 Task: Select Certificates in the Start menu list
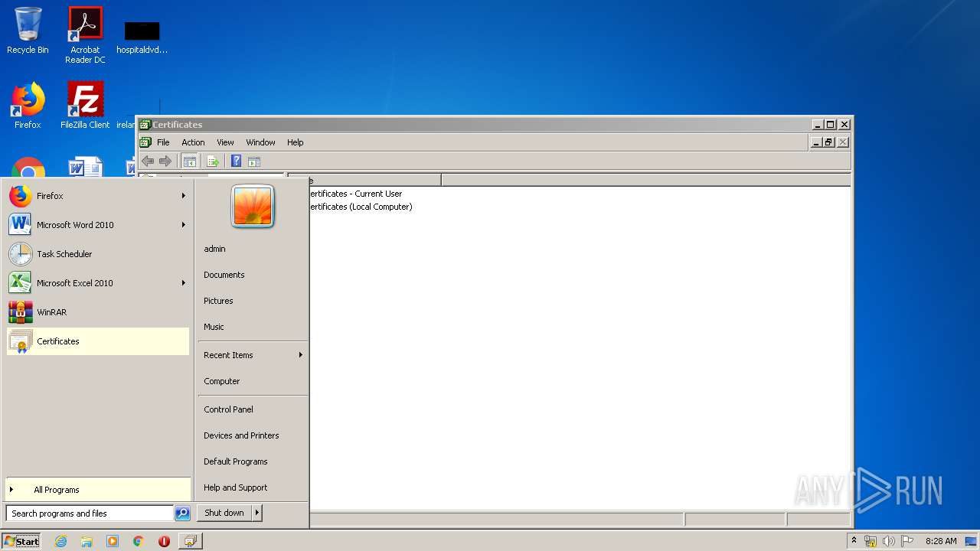(x=98, y=341)
